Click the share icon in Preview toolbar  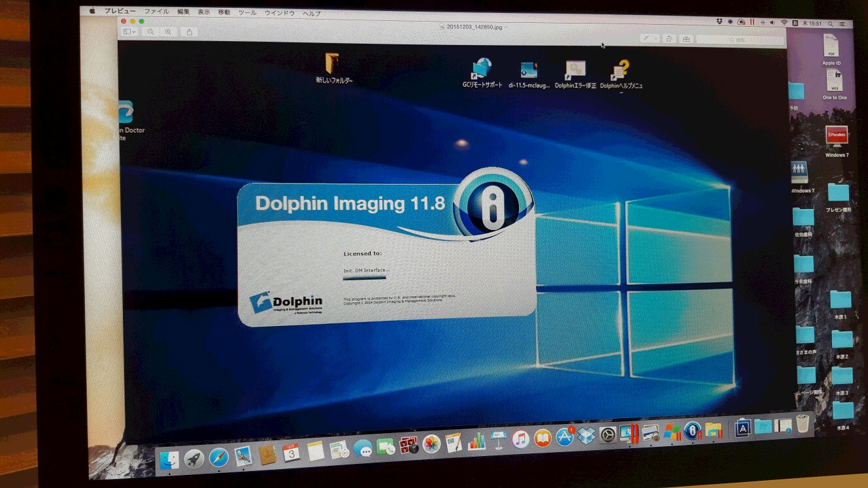pyautogui.click(x=190, y=31)
